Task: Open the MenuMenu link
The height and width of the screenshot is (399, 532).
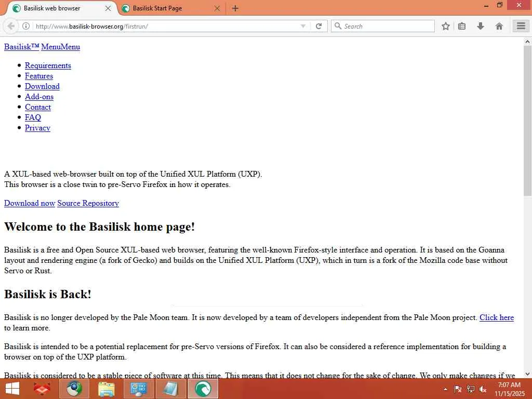Action: [61, 47]
